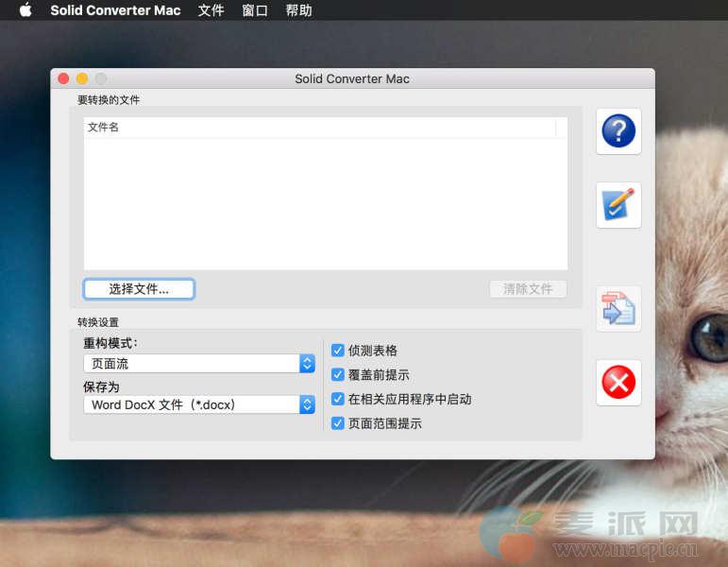
Task: Click the empty file list area
Action: [x=325, y=203]
